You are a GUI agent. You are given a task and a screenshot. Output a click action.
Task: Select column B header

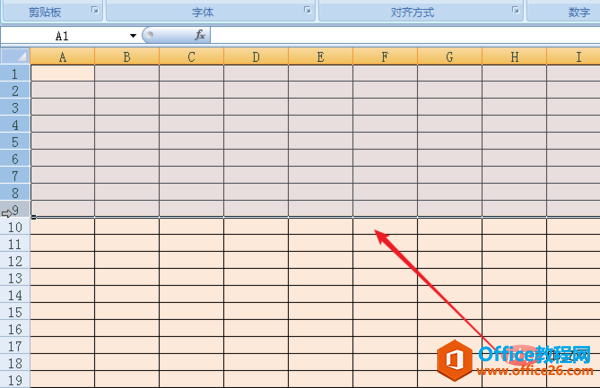127,57
